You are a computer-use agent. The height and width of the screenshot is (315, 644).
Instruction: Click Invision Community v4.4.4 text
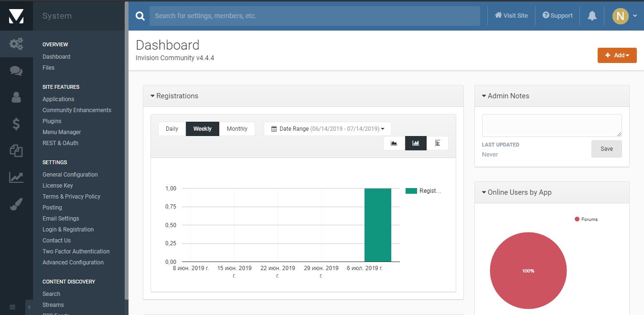175,58
